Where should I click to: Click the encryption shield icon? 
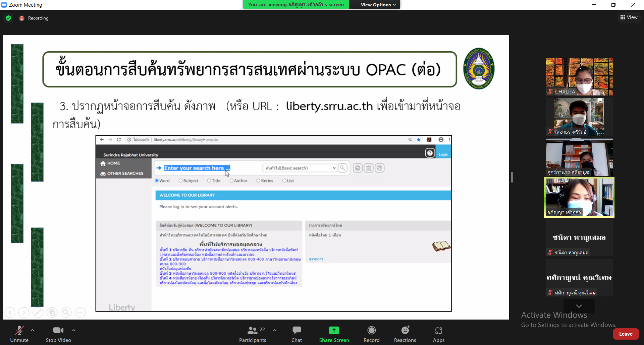[9, 18]
